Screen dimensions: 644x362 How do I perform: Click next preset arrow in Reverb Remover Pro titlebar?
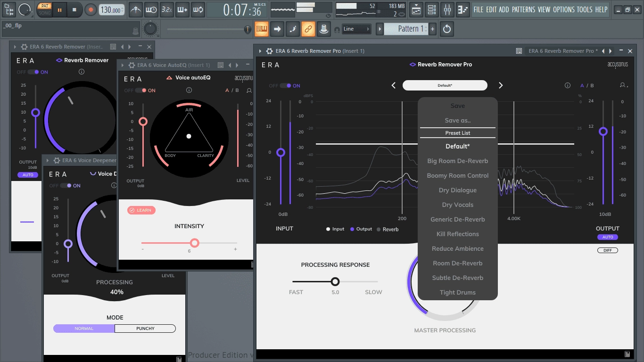611,51
